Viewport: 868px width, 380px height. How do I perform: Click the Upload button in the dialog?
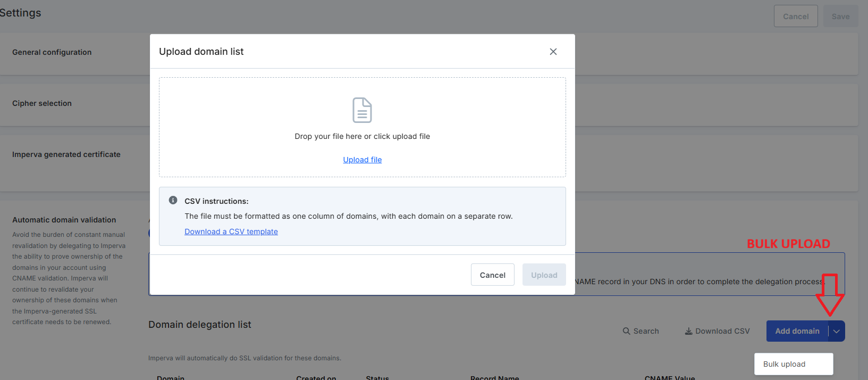(544, 275)
